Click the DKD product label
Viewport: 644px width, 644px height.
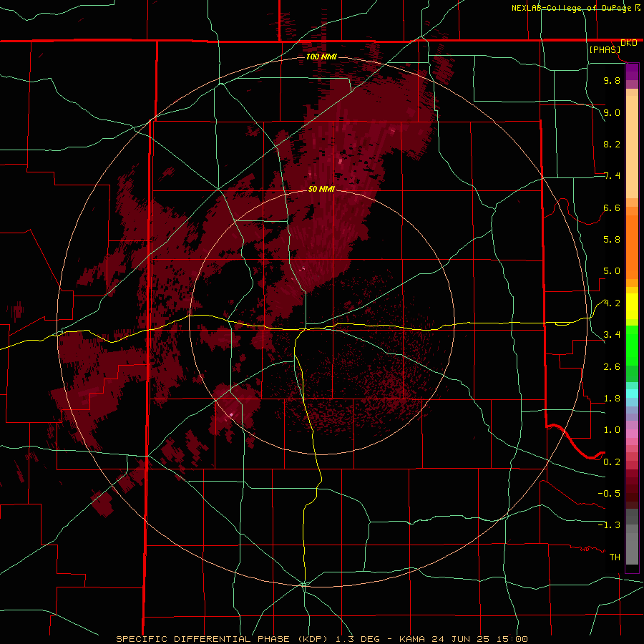pyautogui.click(x=628, y=43)
